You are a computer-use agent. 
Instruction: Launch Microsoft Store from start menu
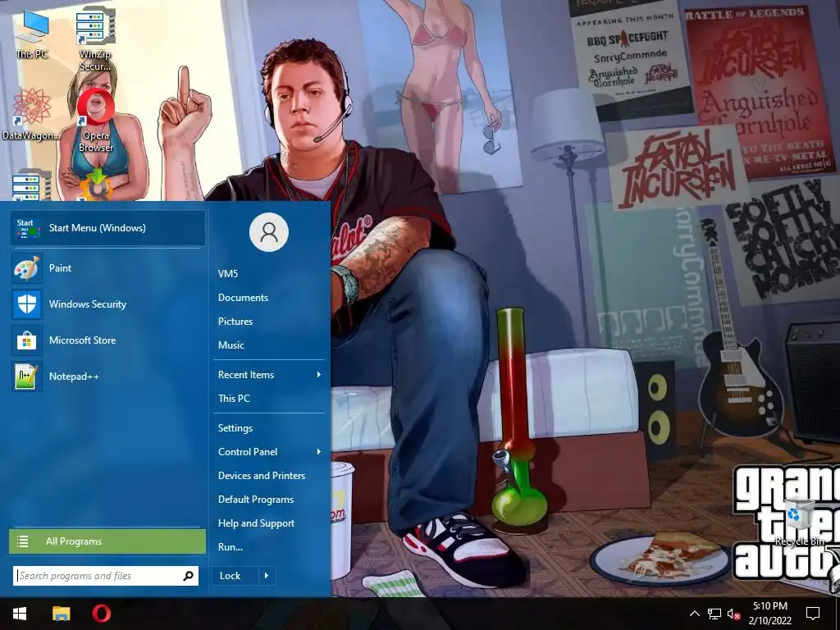(107, 340)
